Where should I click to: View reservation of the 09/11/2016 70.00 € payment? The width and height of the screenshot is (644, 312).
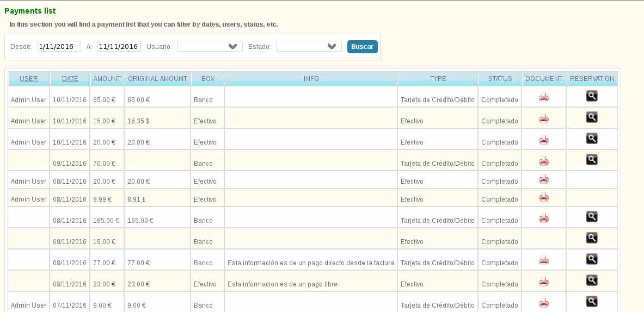tap(592, 159)
